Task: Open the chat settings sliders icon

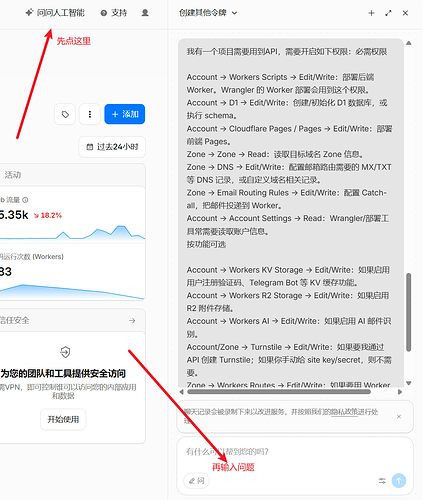Action: [382, 481]
